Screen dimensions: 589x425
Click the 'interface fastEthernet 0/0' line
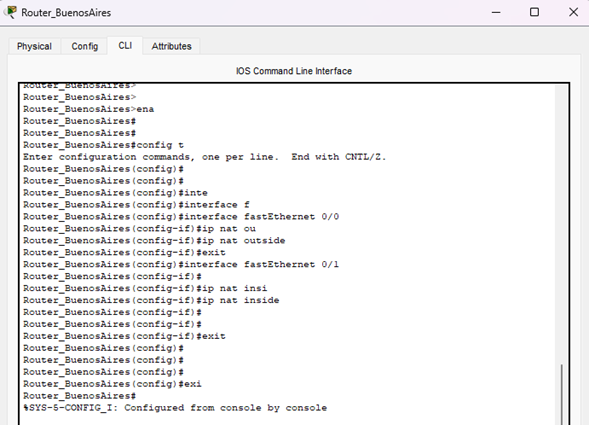coord(181,216)
